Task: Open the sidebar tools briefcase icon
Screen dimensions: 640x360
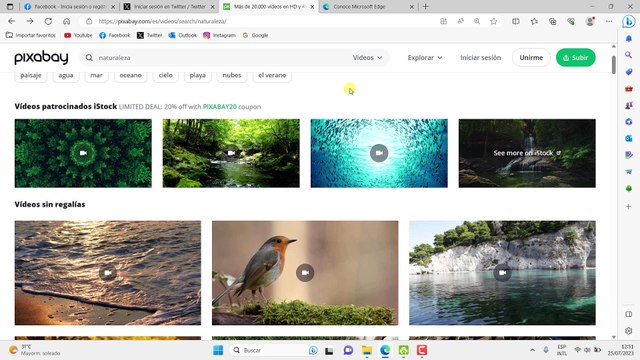Action: point(629,89)
